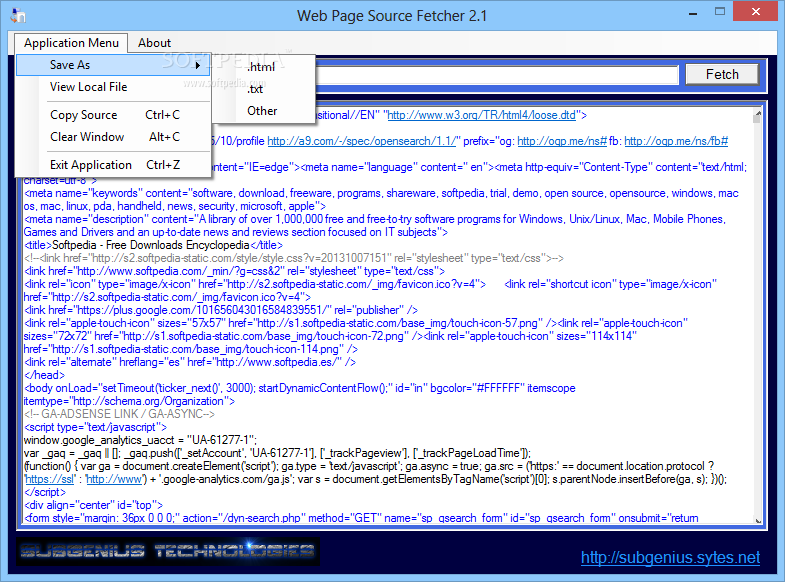Open the ogp.me/ns# link
This screenshot has height=582, width=785.
coord(562,141)
